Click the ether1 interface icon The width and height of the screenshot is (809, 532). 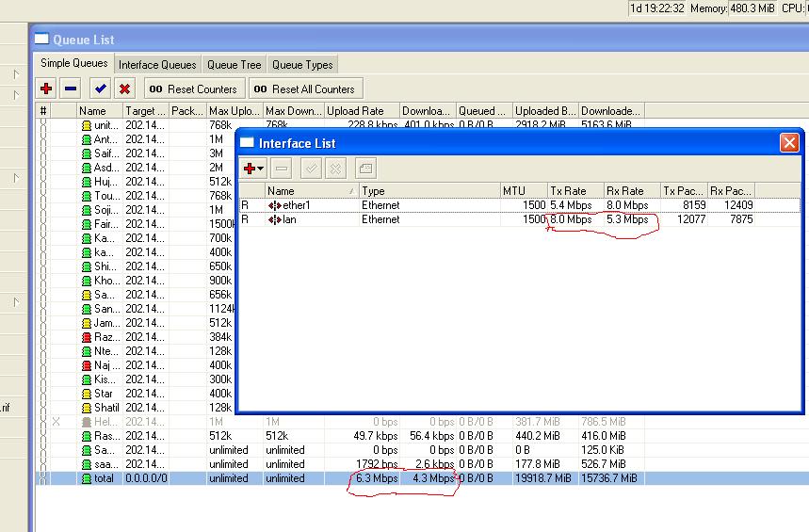[274, 205]
